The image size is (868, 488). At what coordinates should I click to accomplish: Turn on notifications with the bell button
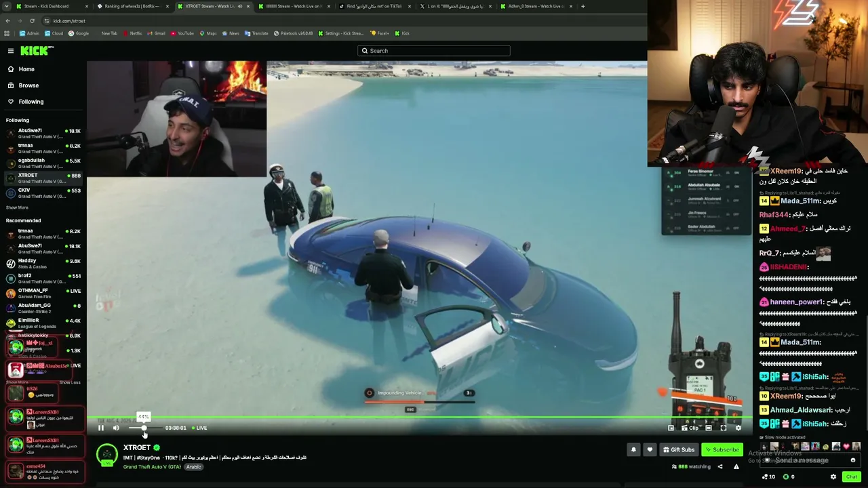point(633,449)
